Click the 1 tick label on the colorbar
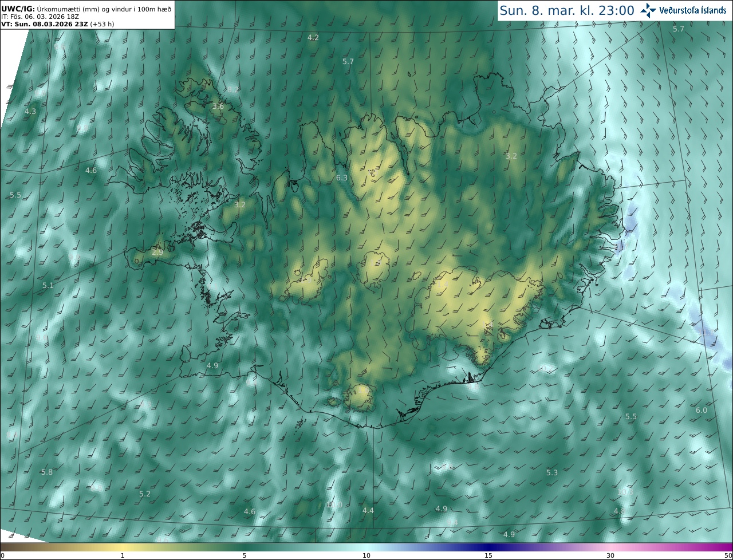Image resolution: width=733 pixels, height=560 pixels. tap(123, 555)
